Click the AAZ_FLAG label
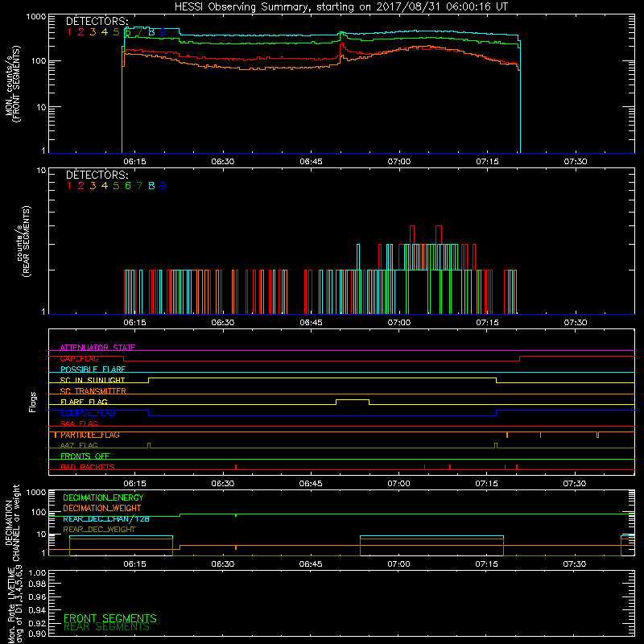This screenshot has height=644, width=644. [x=79, y=445]
